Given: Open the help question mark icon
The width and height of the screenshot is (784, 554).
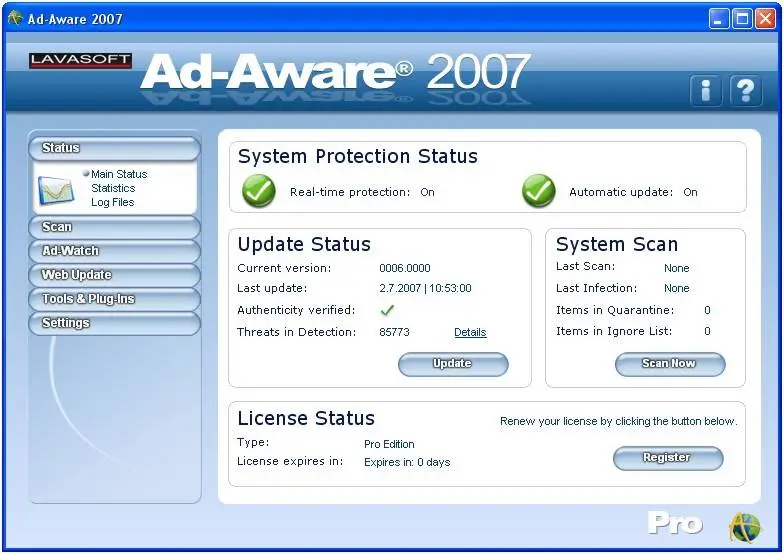Looking at the screenshot, I should click(745, 90).
